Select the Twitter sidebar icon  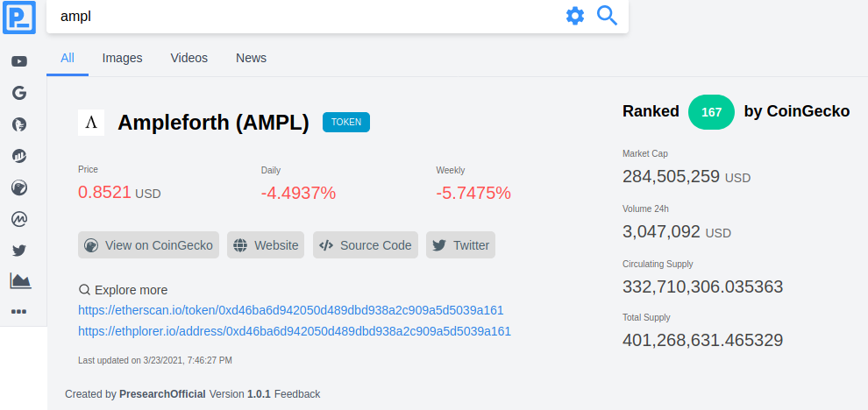[19, 251]
